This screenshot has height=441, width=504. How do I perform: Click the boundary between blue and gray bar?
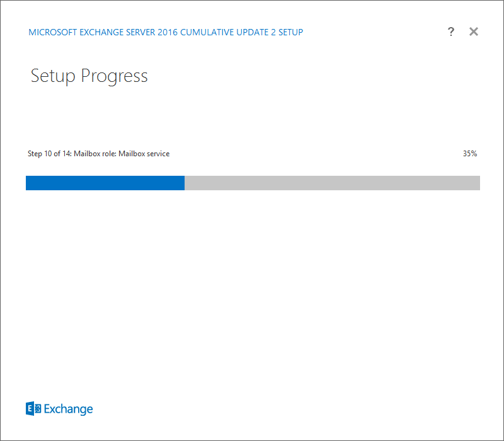185,183
